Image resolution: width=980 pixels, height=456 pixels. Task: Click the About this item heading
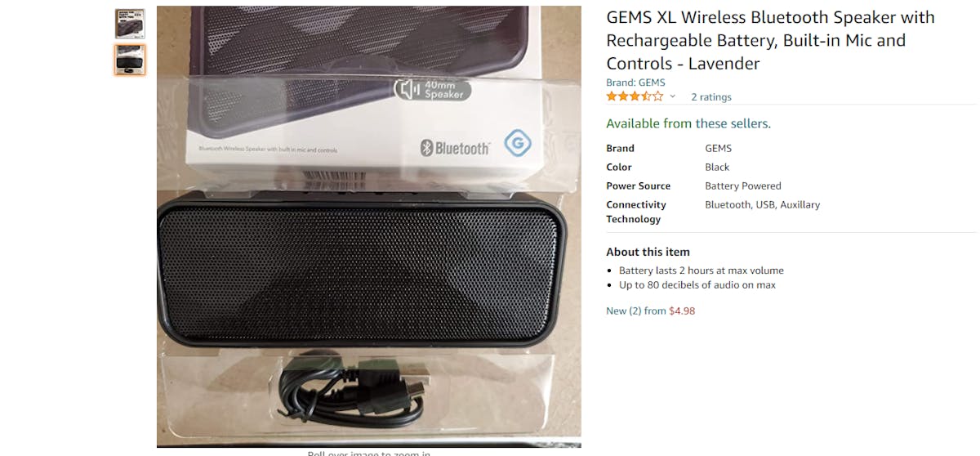pyautogui.click(x=648, y=252)
